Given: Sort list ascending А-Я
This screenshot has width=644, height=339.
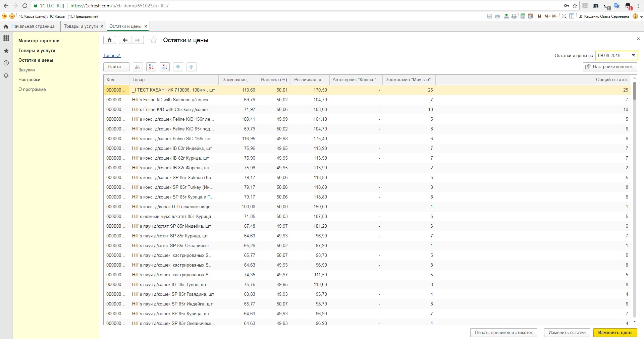Looking at the screenshot, I should coord(151,67).
